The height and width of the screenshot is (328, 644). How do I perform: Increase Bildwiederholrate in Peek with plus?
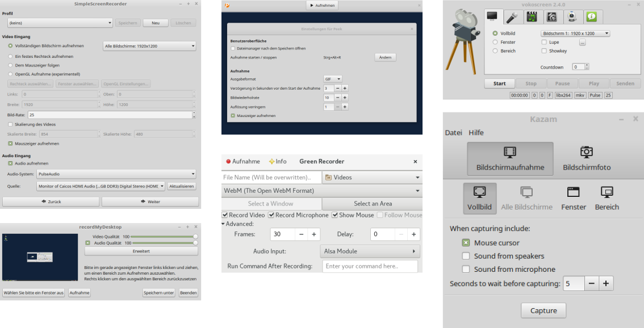[x=345, y=98]
